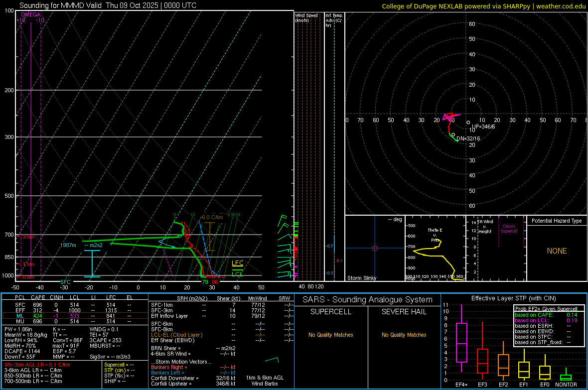The image size is (588, 390).
Task: Click the sounding title for MMMD
Action: (108, 5)
